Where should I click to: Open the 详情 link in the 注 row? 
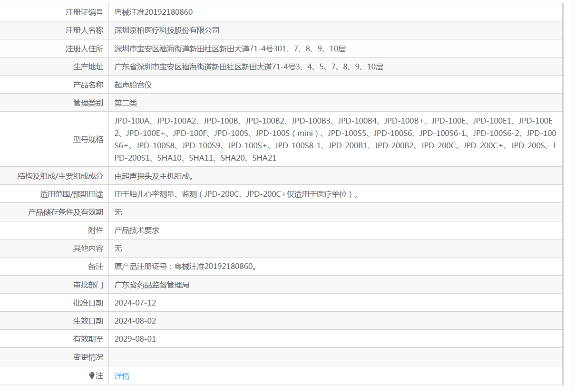[x=122, y=376]
